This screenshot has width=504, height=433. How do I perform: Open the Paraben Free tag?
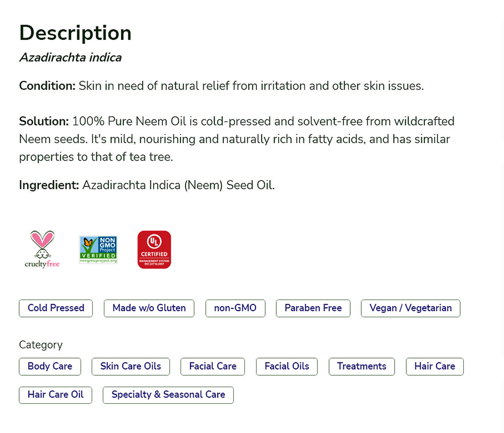pos(313,308)
